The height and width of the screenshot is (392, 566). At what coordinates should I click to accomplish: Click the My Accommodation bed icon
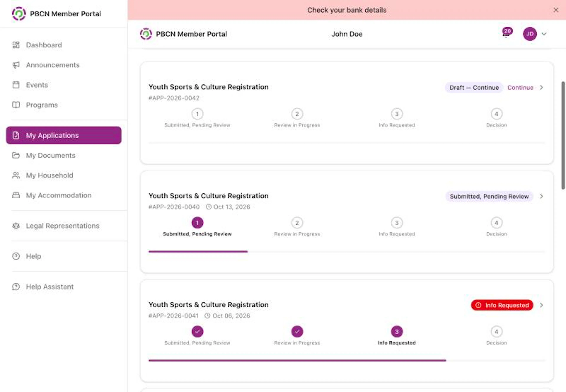pos(16,195)
